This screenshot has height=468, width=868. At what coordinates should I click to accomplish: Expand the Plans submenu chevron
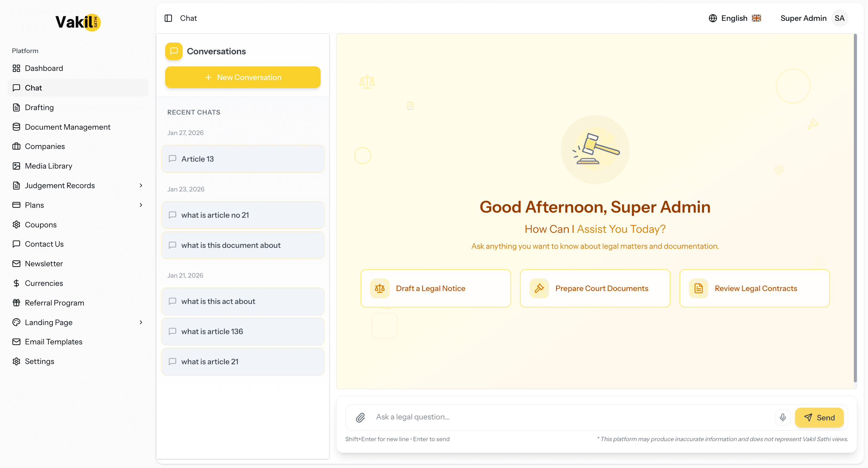pyautogui.click(x=141, y=205)
